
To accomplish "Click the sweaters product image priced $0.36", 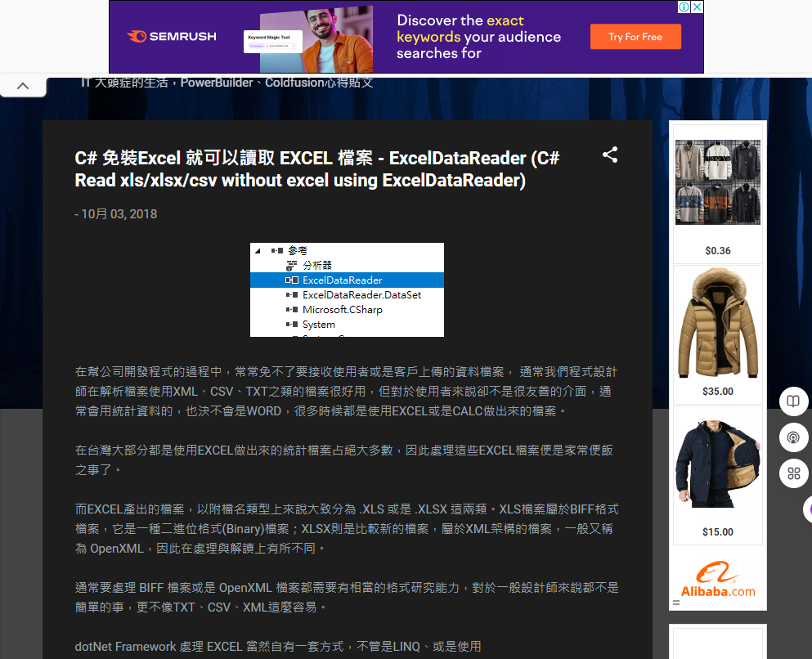I will point(718,182).
